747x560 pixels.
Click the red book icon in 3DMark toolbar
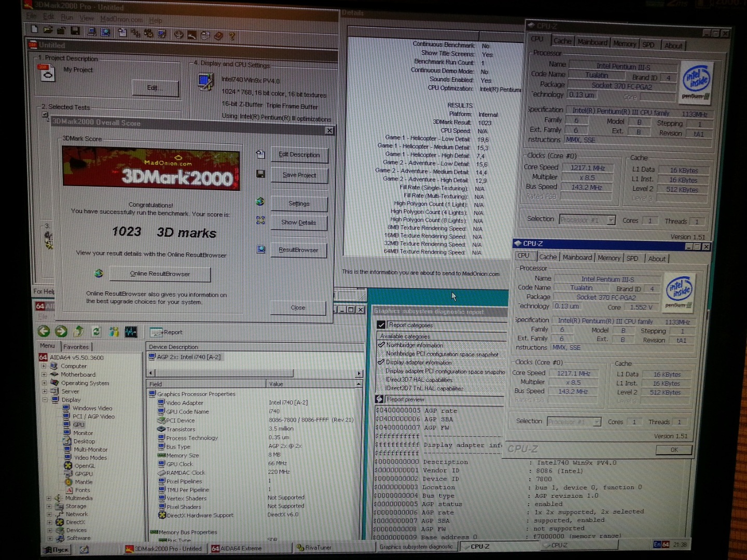(218, 35)
